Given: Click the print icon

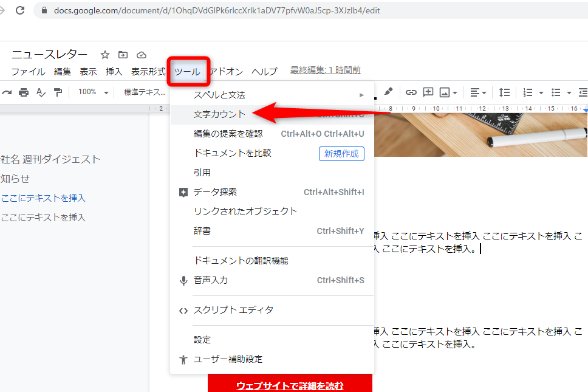Looking at the screenshot, I should (24, 92).
